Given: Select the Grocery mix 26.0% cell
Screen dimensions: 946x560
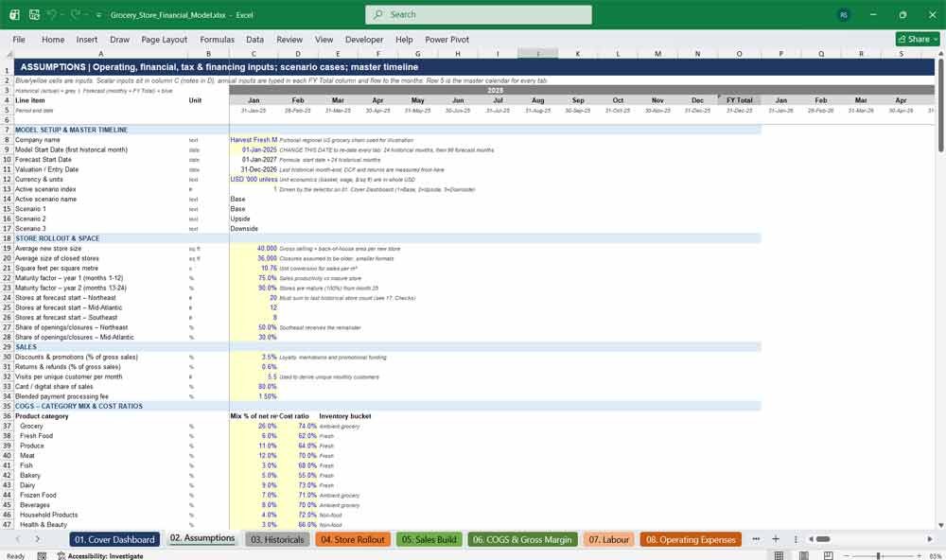Looking at the screenshot, I should tap(254, 426).
